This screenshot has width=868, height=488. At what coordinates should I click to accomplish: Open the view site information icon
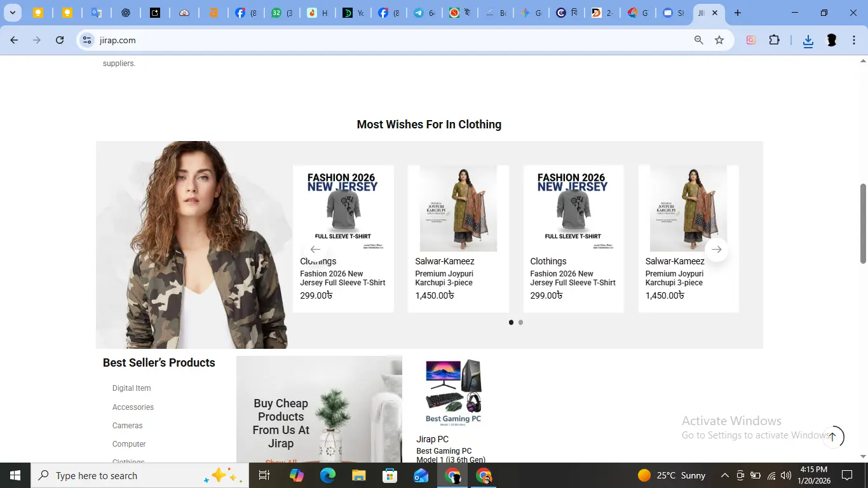[x=87, y=40]
